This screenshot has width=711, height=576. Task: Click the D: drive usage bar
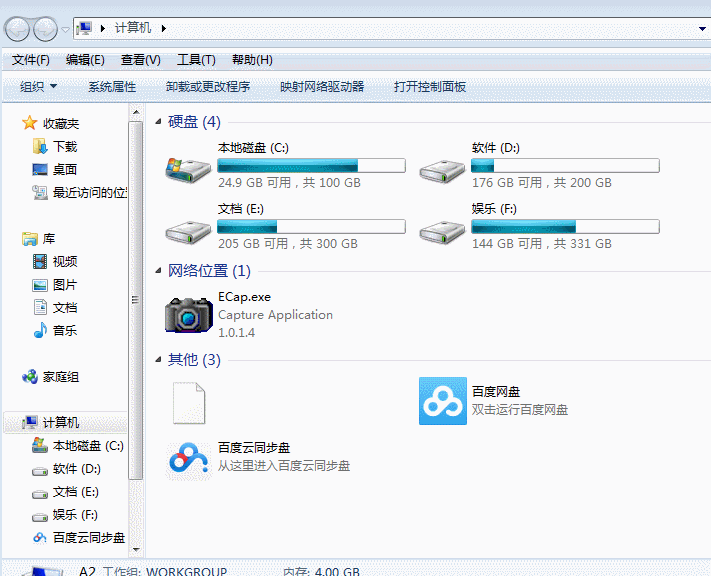tap(565, 166)
